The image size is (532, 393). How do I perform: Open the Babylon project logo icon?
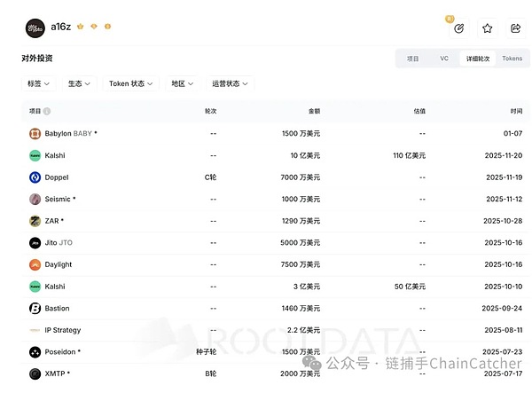point(35,133)
